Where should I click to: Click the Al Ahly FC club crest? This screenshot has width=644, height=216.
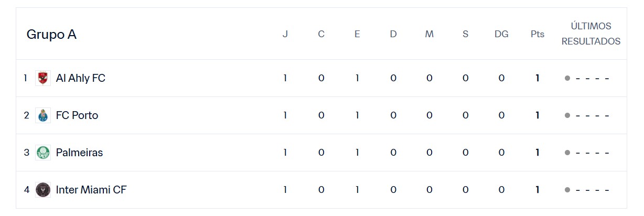point(43,78)
